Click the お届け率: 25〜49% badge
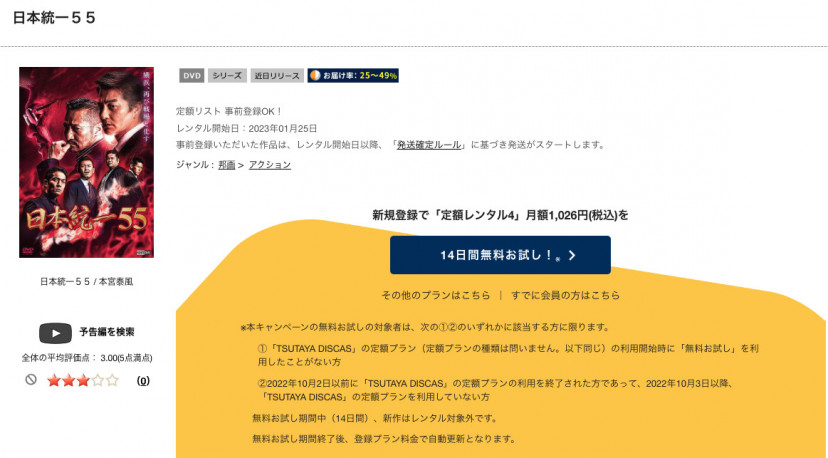Screen dimensions: 828x458 click(x=353, y=76)
